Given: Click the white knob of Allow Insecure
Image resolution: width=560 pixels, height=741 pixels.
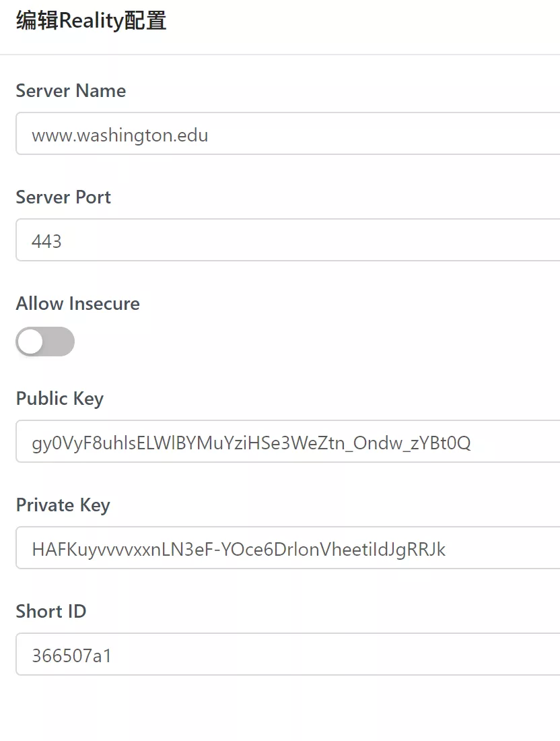Looking at the screenshot, I should 30,342.
